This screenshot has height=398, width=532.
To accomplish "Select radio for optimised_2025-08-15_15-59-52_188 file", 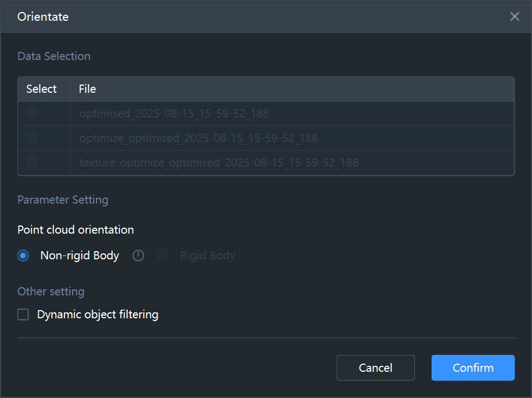I will point(32,113).
